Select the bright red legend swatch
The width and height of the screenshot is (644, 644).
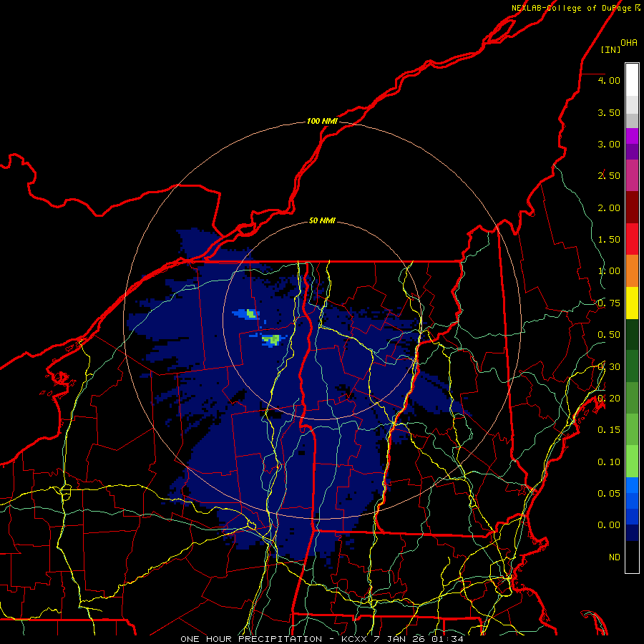tap(632, 239)
